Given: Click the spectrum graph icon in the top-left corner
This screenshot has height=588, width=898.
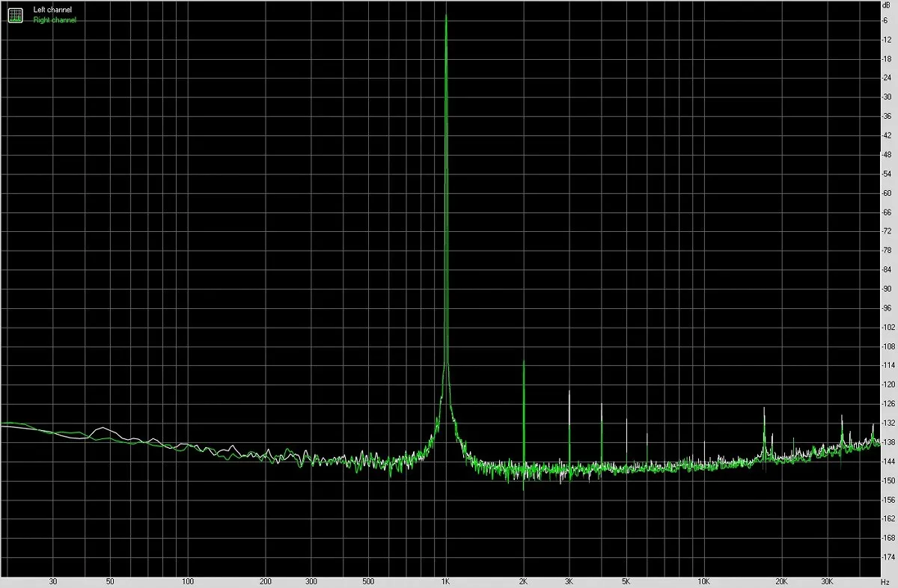Looking at the screenshot, I should [x=16, y=15].
